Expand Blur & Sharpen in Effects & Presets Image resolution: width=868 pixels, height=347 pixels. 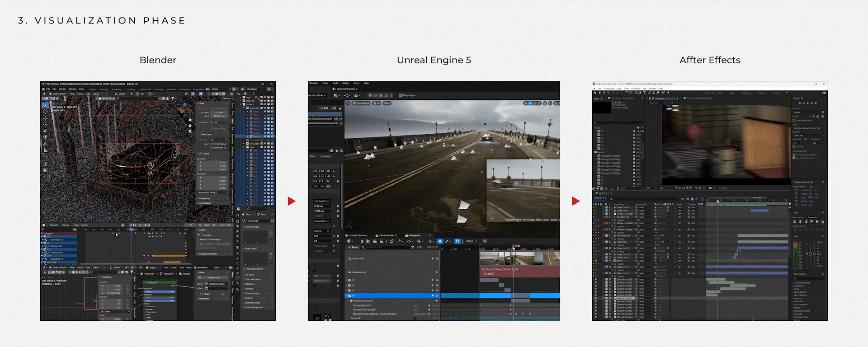(801, 292)
